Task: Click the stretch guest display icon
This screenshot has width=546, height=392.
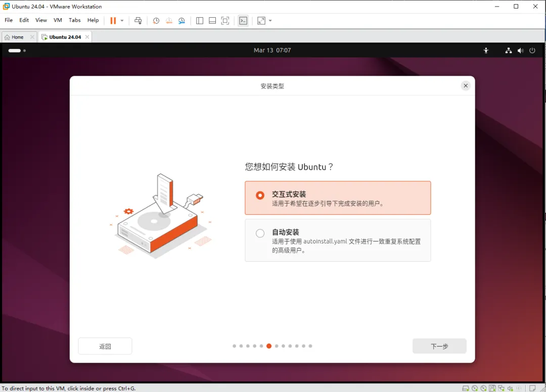Action: (261, 21)
